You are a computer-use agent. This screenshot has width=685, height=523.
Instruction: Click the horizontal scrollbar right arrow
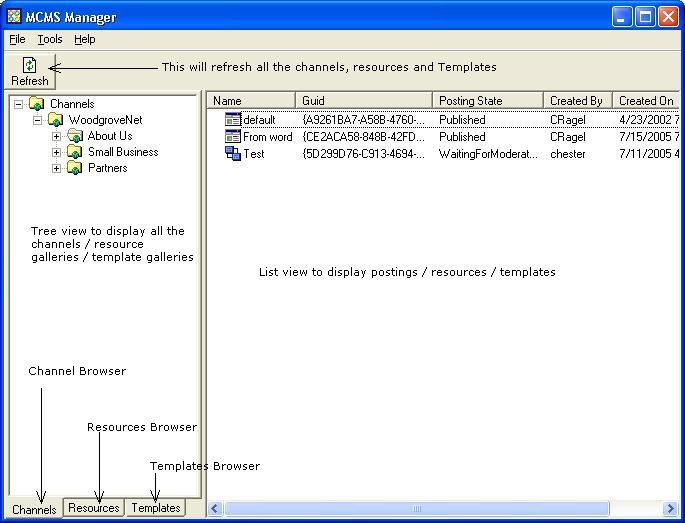click(x=671, y=509)
